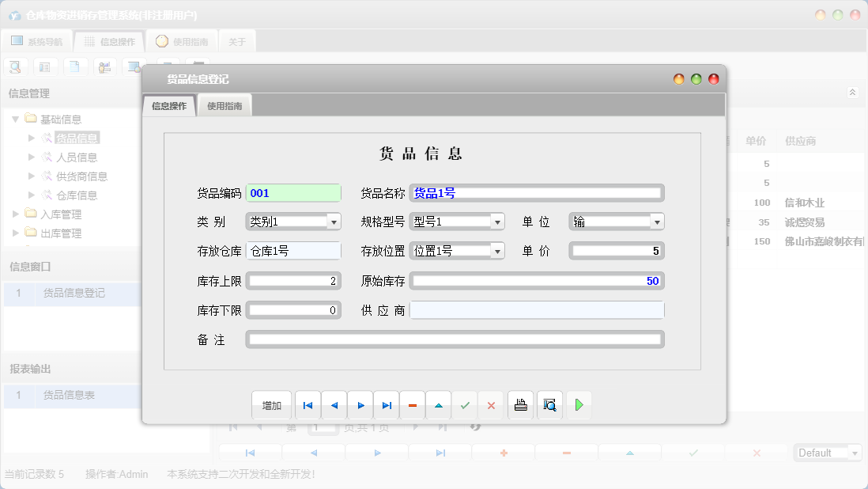Screen dimensions: 868x489
Task: Click the person report icon in the top toolbar
Action: (x=104, y=66)
